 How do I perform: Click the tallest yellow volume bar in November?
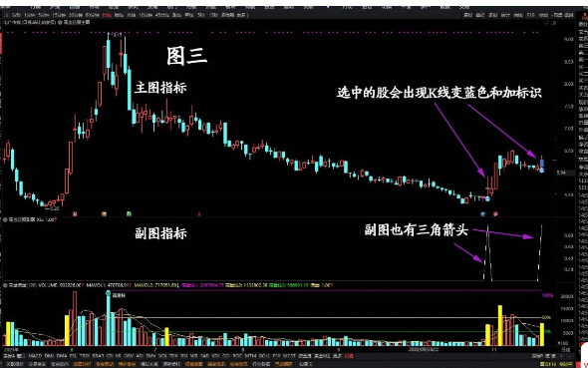[x=500, y=325]
